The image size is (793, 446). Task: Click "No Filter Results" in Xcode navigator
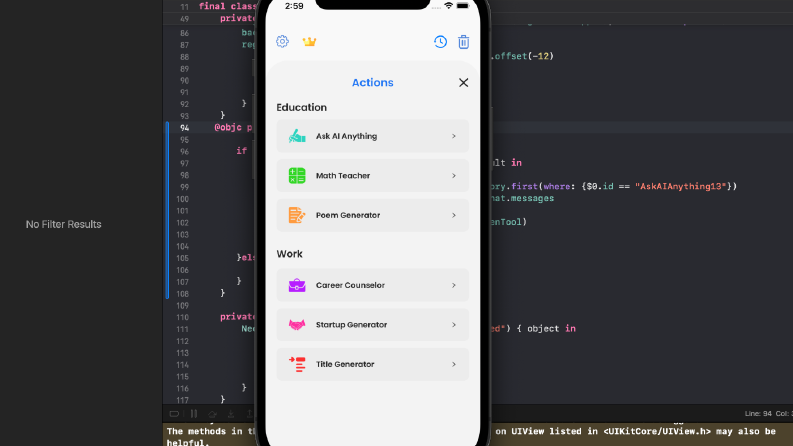63,224
